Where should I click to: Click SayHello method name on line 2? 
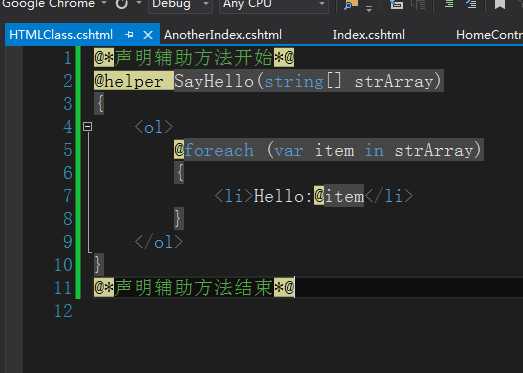coord(214,81)
